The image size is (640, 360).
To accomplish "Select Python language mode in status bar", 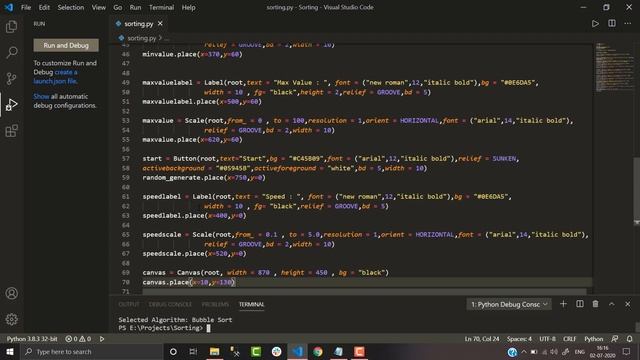I will click(x=593, y=339).
